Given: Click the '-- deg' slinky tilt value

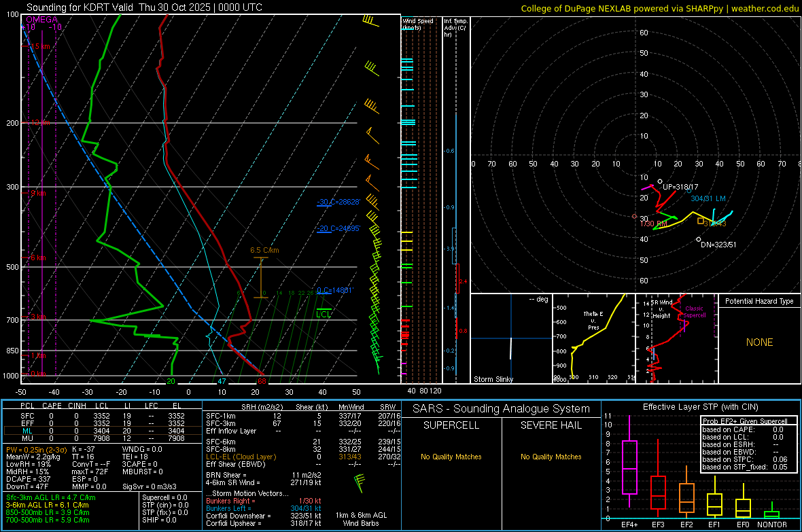Looking at the screenshot, I should click(x=538, y=299).
